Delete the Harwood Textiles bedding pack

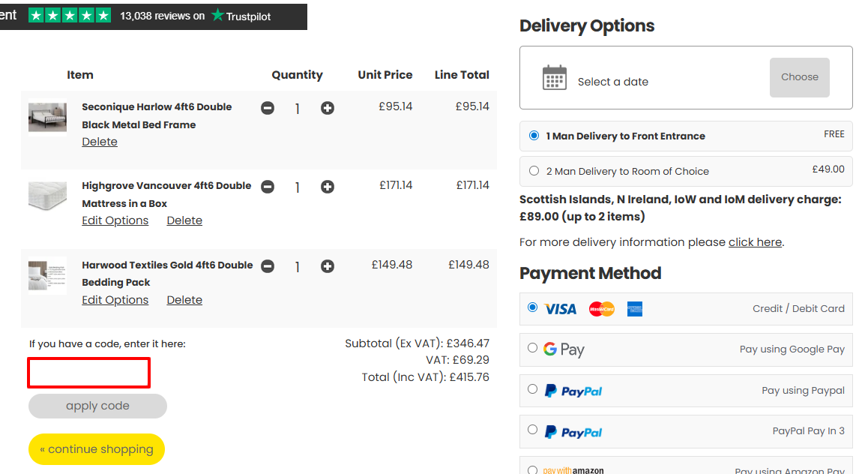coord(184,299)
